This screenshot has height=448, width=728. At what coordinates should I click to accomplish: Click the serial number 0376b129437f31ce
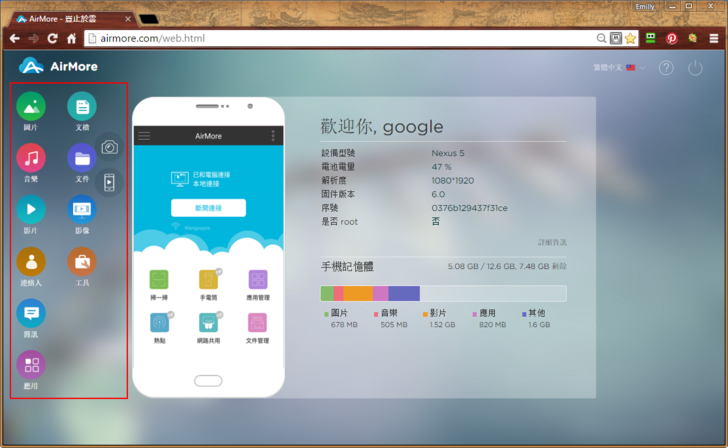click(x=469, y=208)
